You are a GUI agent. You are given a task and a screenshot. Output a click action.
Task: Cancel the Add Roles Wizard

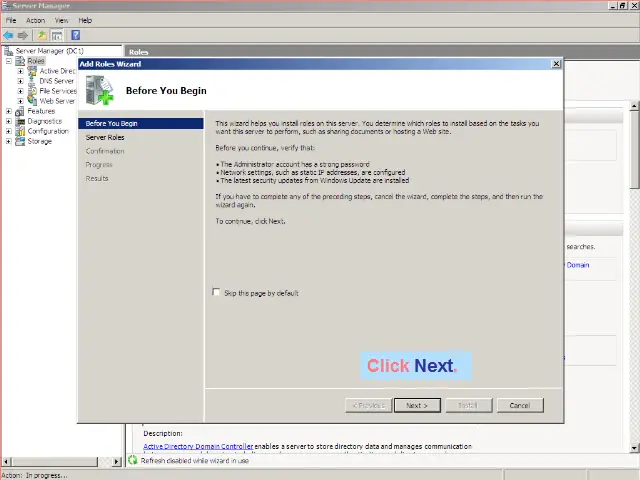519,405
